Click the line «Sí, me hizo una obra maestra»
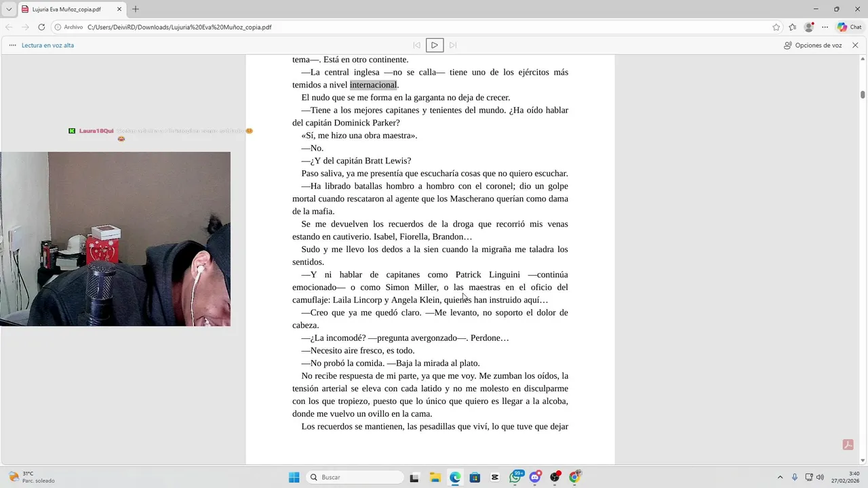Screen dimensions: 868x488 [x=359, y=136]
